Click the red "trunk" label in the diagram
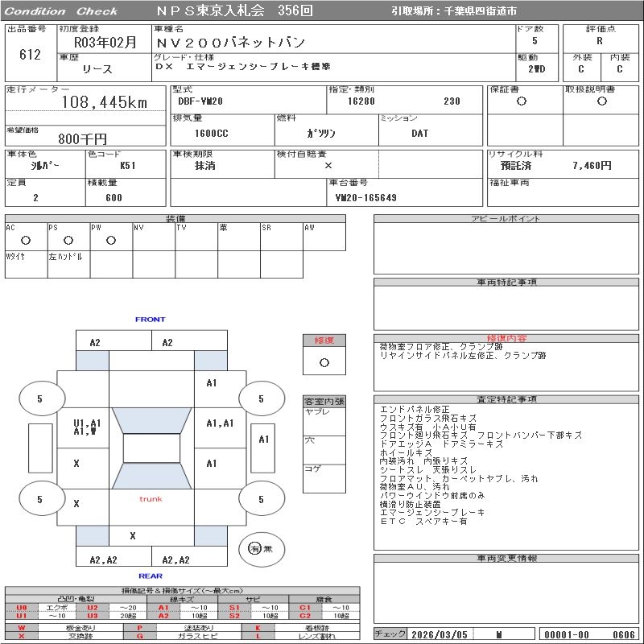 [151, 499]
